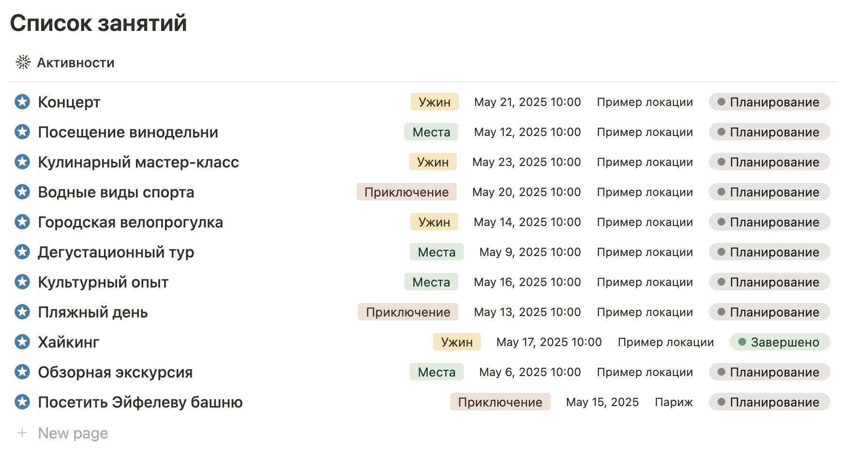868x454 pixels.
Task: Select the Ужин tag on Городская велопрогулка
Action: point(434,222)
